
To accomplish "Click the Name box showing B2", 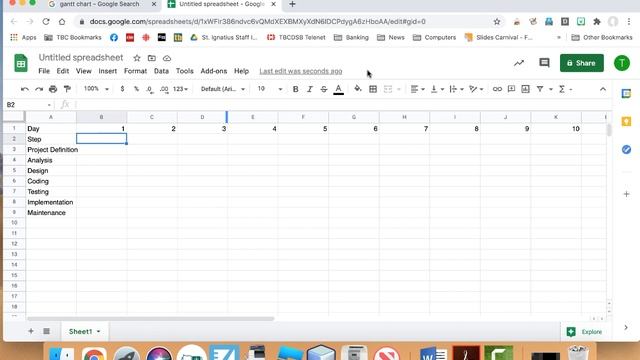I will (29, 105).
